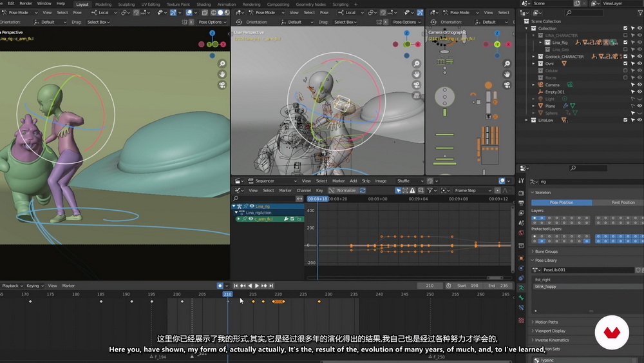Click new scene icon beside Scene field
The height and width of the screenshot is (363, 644).
click(x=577, y=3)
